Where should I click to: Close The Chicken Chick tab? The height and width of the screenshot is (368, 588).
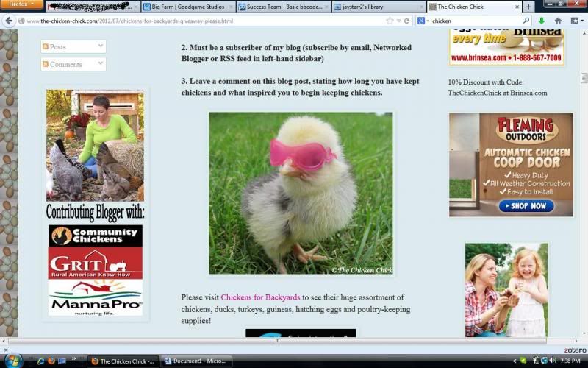pos(517,7)
